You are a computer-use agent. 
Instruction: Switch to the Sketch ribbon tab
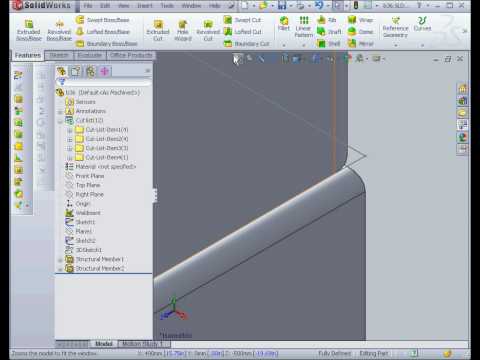(x=59, y=55)
